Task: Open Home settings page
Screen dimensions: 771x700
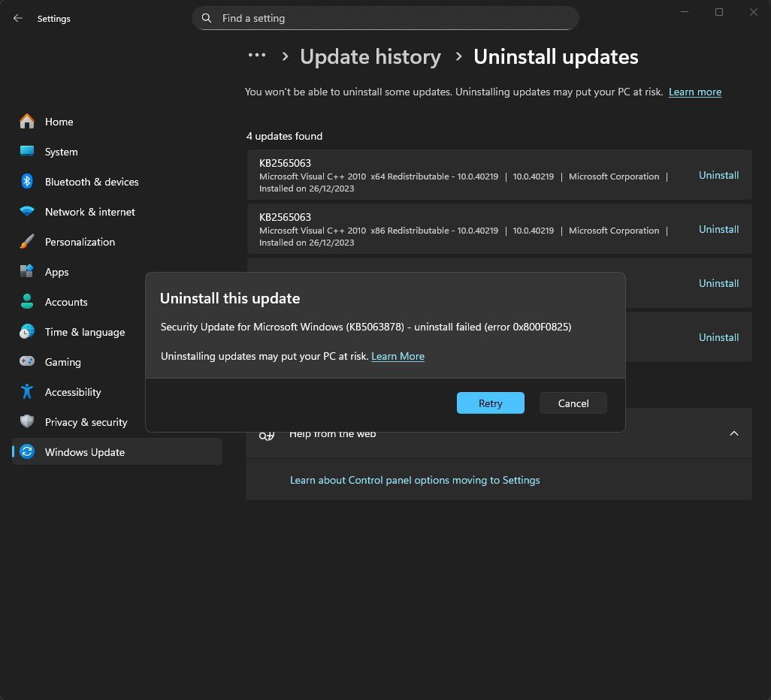Action: click(x=117, y=122)
